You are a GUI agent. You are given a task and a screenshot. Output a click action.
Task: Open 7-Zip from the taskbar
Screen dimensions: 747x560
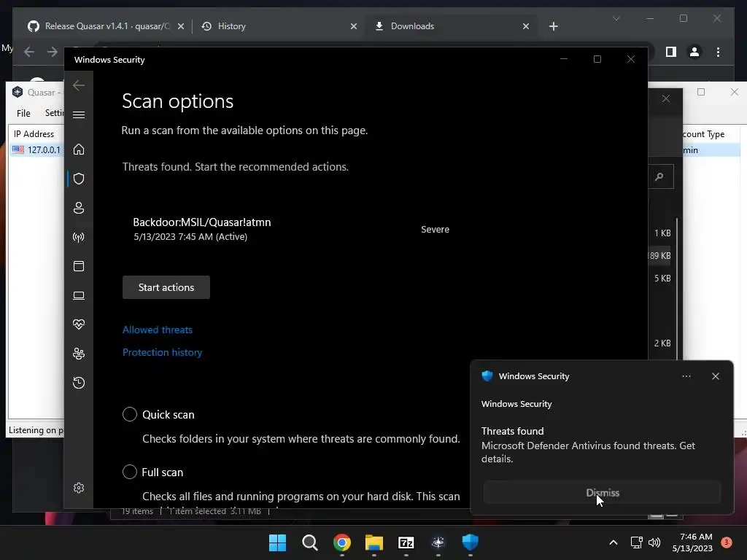[406, 542]
